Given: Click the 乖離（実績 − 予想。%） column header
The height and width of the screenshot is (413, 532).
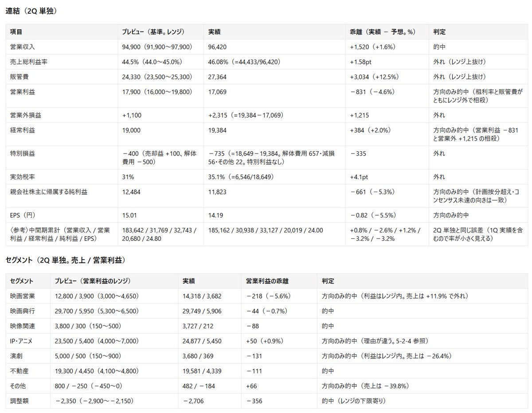Looking at the screenshot, I should [x=383, y=32].
